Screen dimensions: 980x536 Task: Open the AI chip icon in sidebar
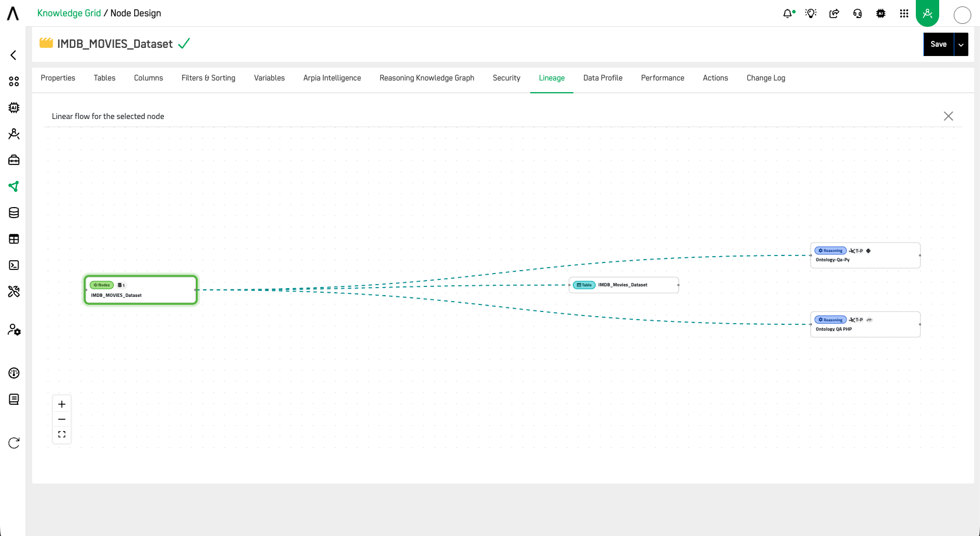coord(14,108)
